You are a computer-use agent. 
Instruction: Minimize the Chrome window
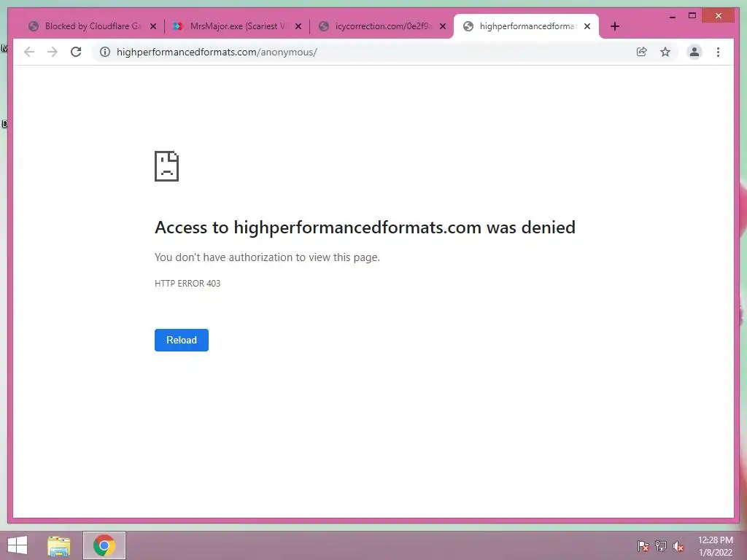coord(672,16)
